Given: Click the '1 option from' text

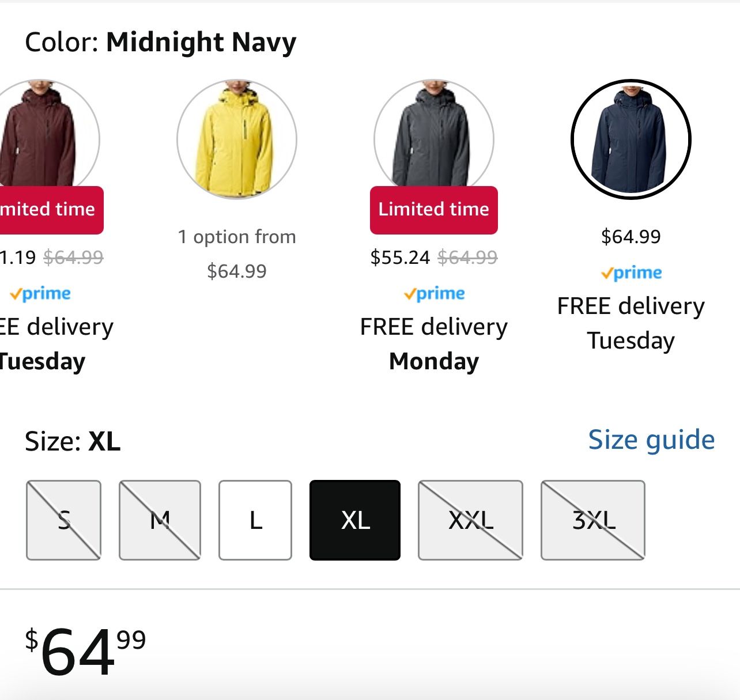Looking at the screenshot, I should tap(237, 237).
